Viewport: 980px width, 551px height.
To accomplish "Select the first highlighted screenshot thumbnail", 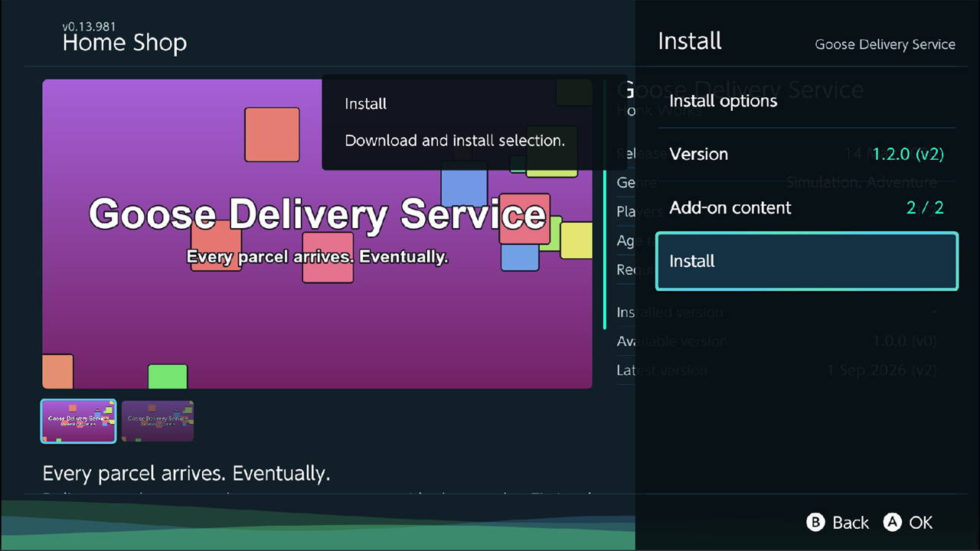I will [x=78, y=421].
